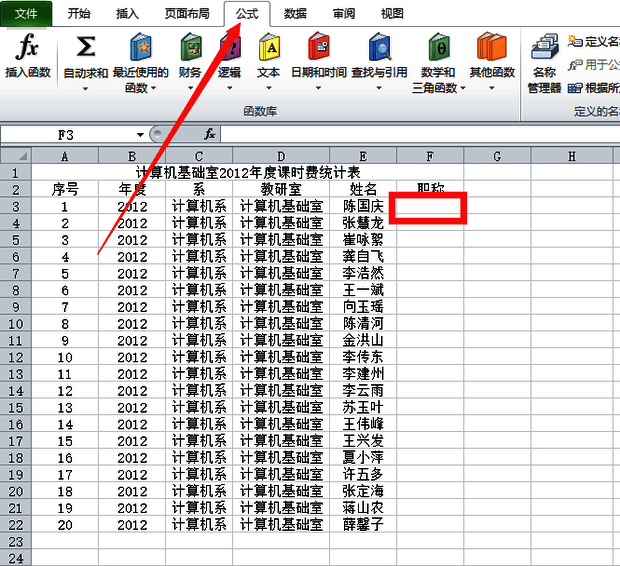620x566 pixels.
Task: Click the cell containing 王伟峰
Action: (363, 424)
